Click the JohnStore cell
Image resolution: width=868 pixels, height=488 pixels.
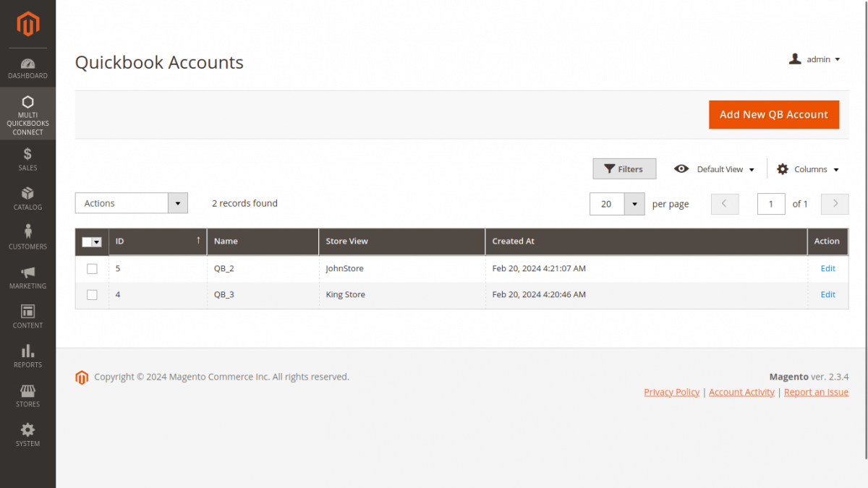[x=344, y=268]
